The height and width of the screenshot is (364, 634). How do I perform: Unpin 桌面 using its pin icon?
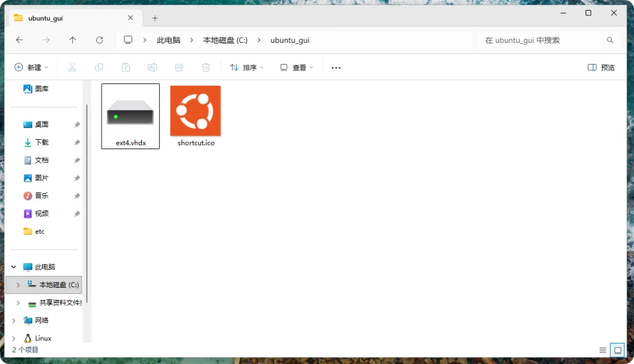[77, 124]
